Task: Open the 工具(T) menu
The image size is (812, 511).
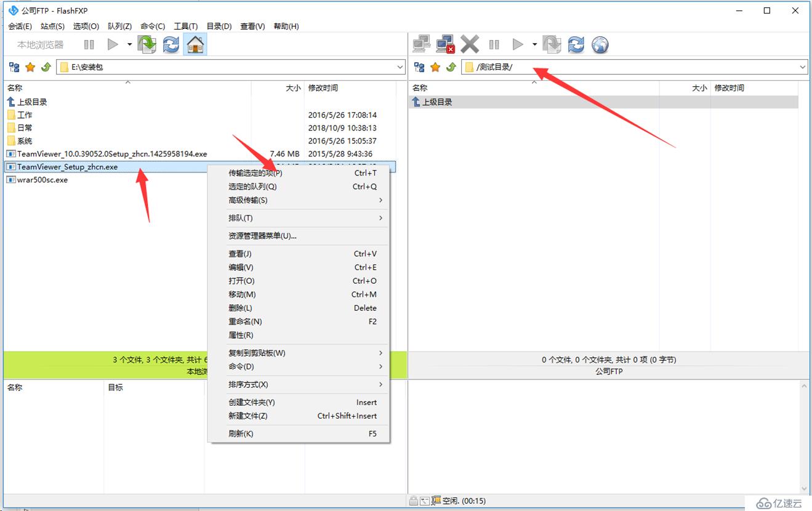Action: click(x=185, y=26)
